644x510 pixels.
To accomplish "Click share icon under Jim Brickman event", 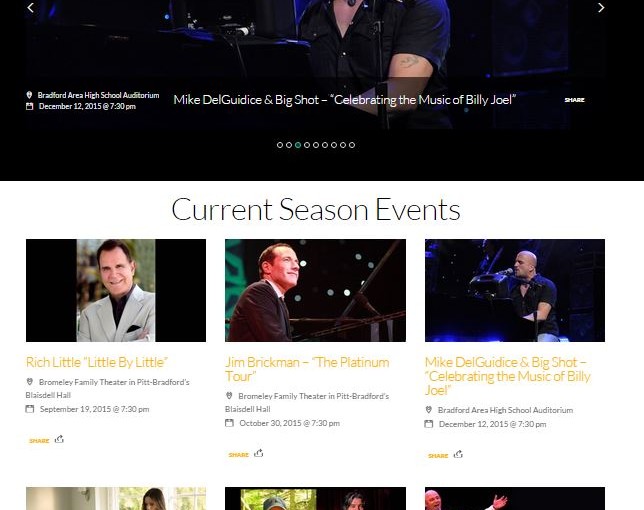I will (258, 453).
